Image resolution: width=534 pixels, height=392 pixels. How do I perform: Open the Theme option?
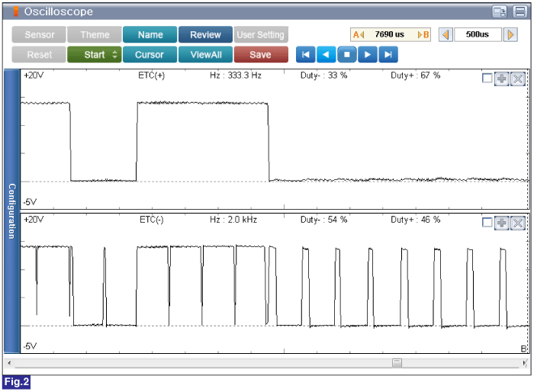point(95,35)
